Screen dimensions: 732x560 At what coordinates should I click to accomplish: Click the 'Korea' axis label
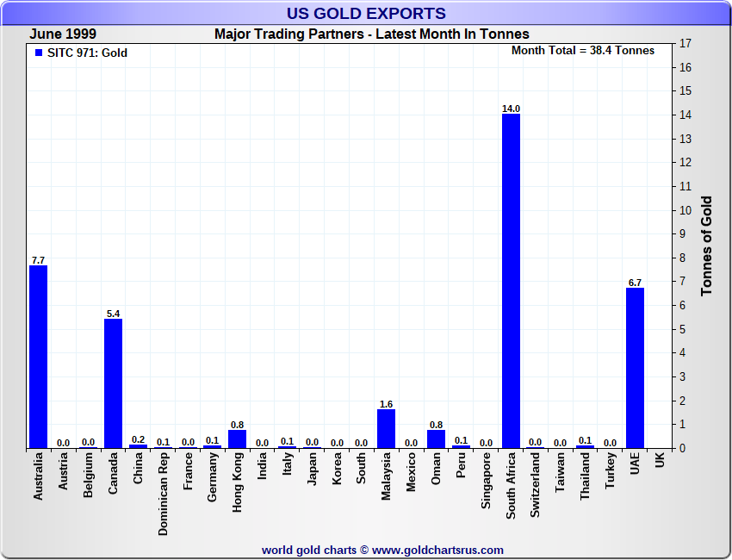click(337, 469)
